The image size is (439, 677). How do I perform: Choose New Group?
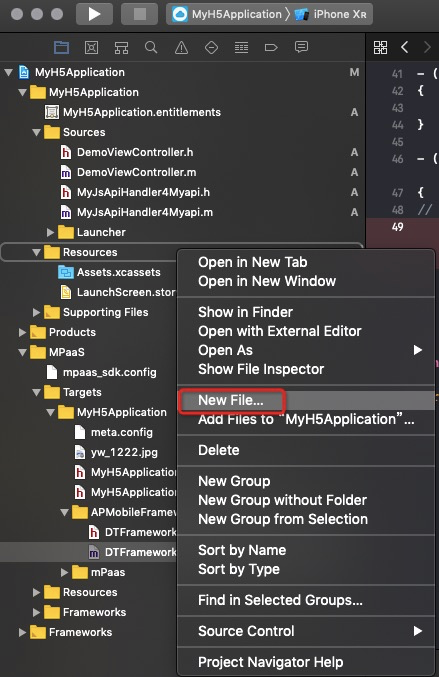(x=306, y=481)
